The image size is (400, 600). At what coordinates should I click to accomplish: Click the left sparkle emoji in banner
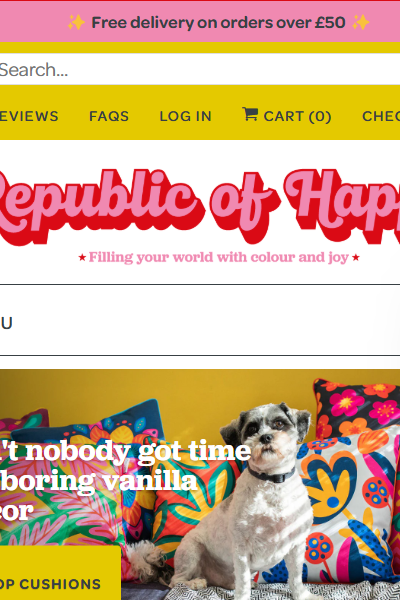(x=76, y=23)
